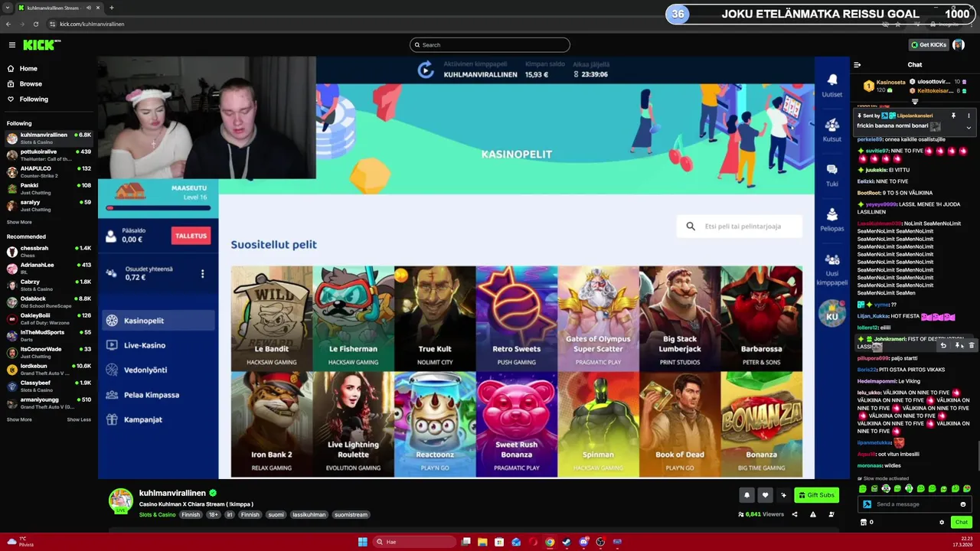The width and height of the screenshot is (980, 551).
Task: Show more followed channels
Action: point(19,222)
